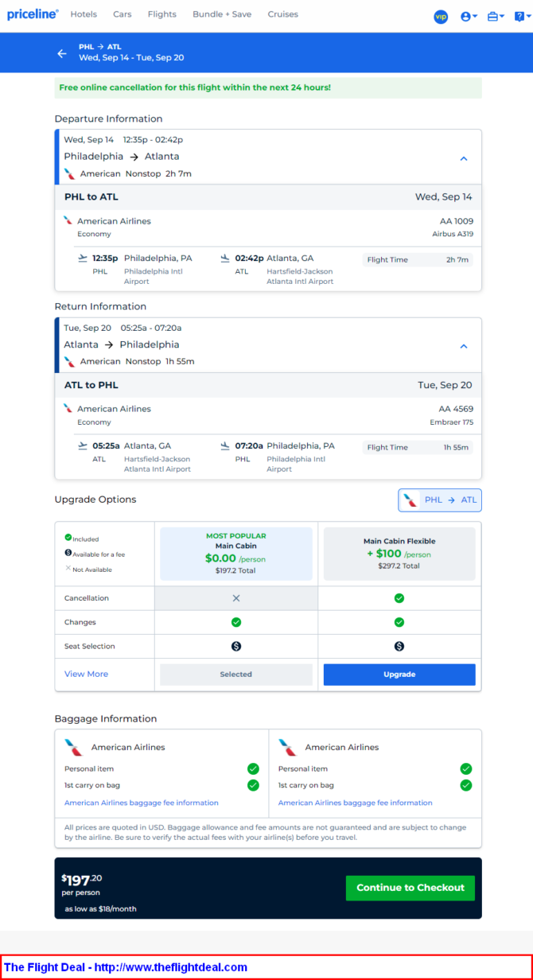Image resolution: width=533 pixels, height=980 pixels.
Task: Click the right baggage American Airlines logo
Action: [x=288, y=747]
